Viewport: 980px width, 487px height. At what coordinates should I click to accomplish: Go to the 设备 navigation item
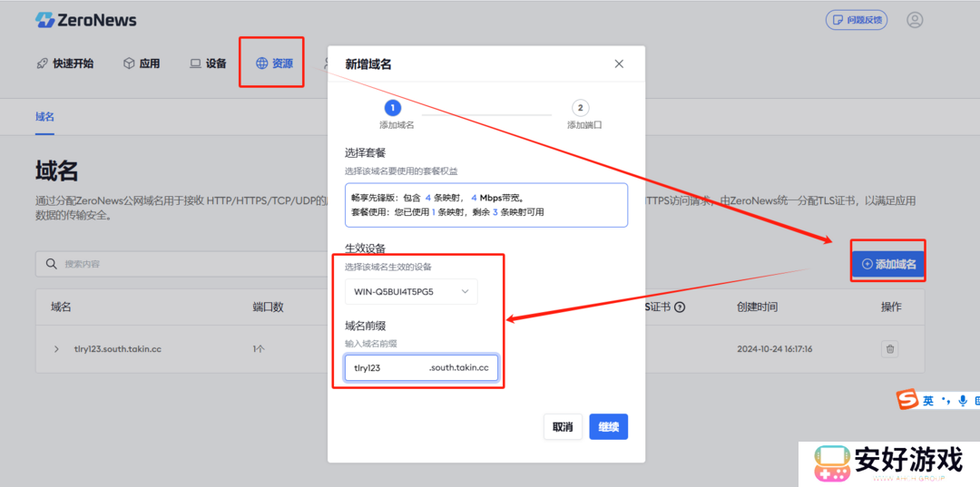pos(208,63)
